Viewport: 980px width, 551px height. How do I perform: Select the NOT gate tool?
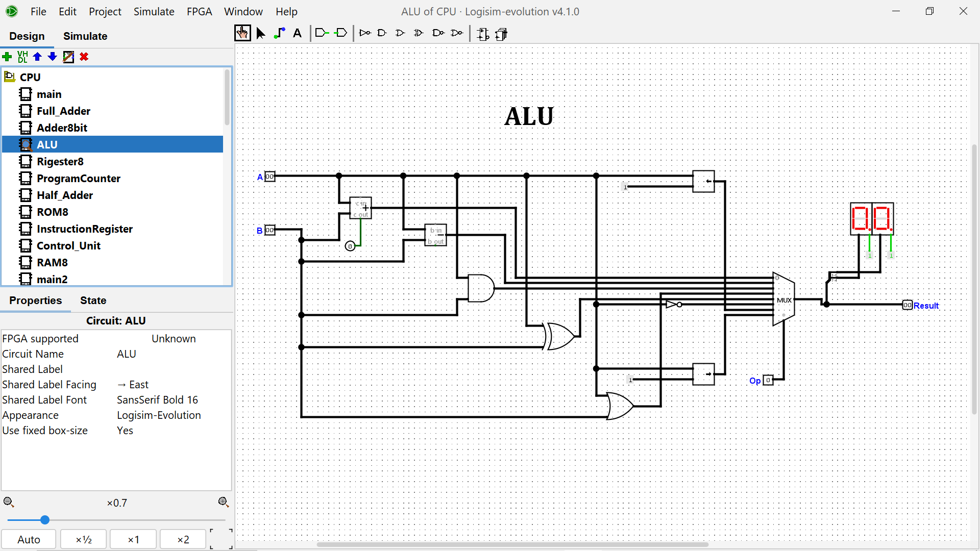point(365,33)
